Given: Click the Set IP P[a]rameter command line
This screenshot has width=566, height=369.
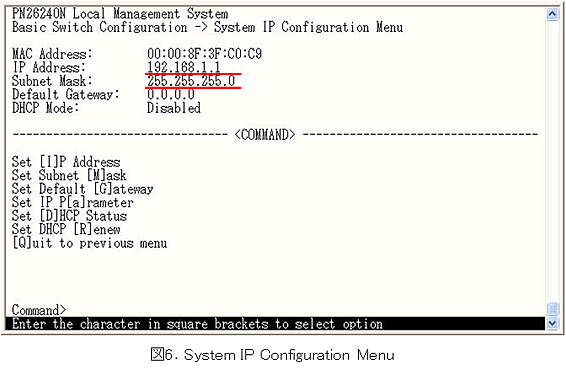Looking at the screenshot, I should (x=73, y=202).
